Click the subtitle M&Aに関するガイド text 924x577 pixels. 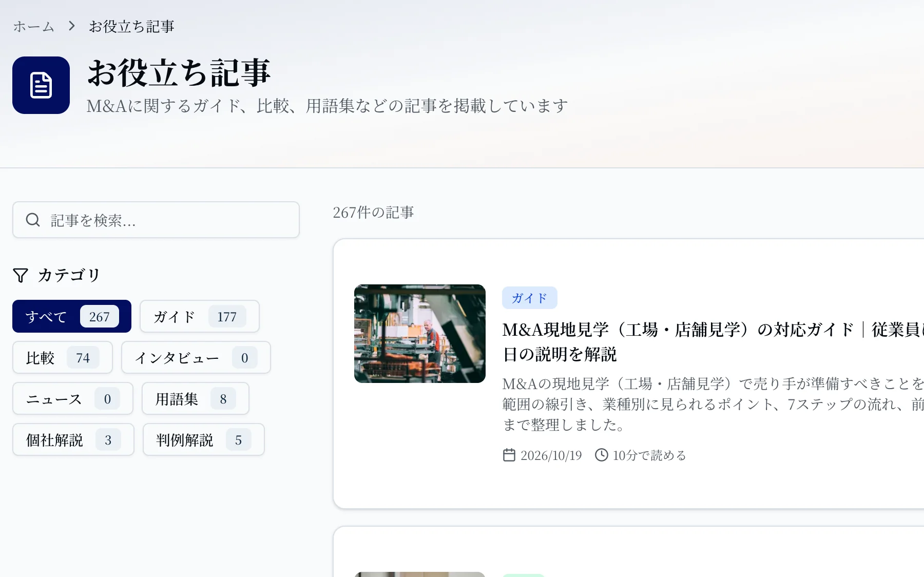[x=328, y=106]
